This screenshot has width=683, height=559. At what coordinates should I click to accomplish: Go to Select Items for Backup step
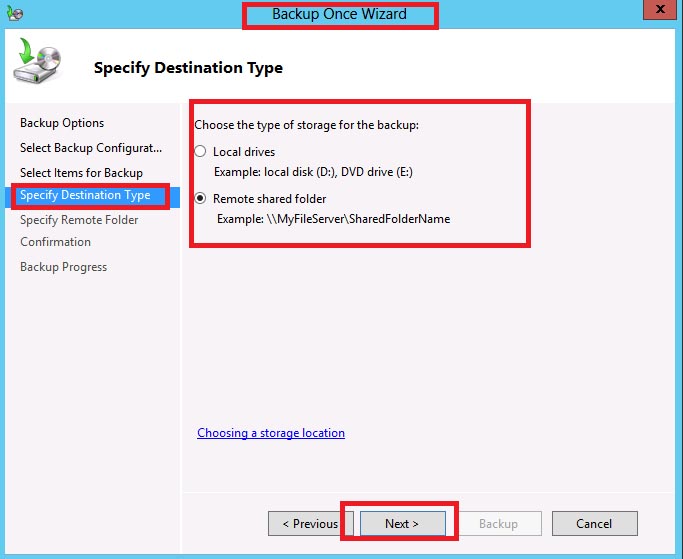[x=81, y=173]
